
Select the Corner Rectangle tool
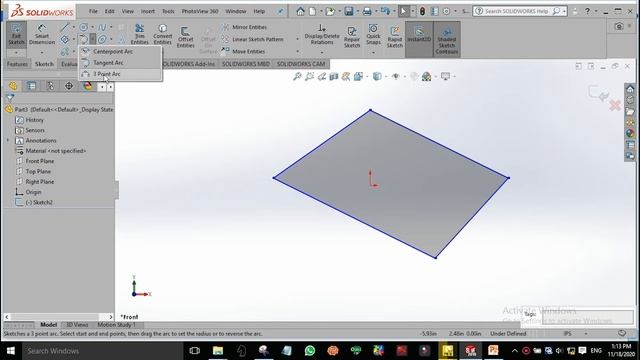(65, 40)
